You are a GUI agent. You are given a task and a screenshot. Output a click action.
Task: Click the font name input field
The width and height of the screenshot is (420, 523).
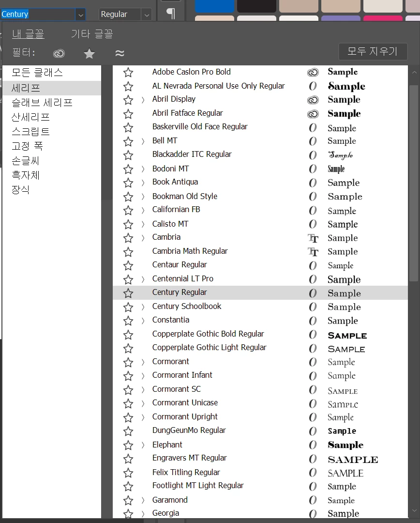coord(38,15)
